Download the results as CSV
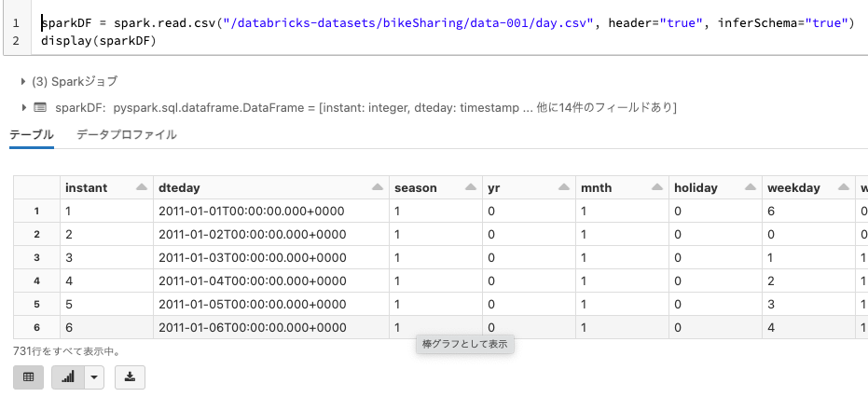 (x=130, y=377)
